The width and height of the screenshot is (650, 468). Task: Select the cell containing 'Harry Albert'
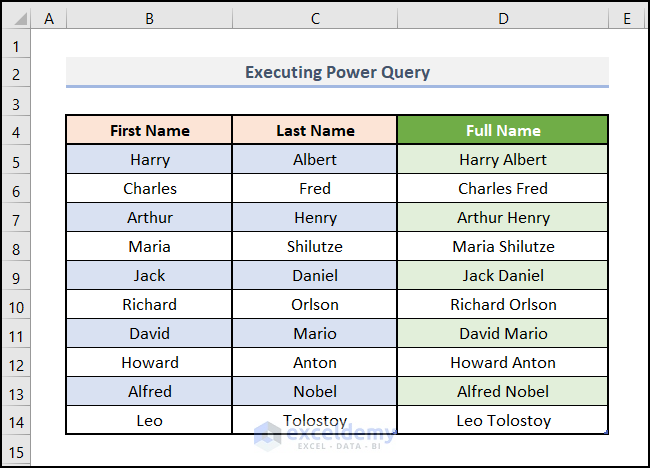coord(502,159)
